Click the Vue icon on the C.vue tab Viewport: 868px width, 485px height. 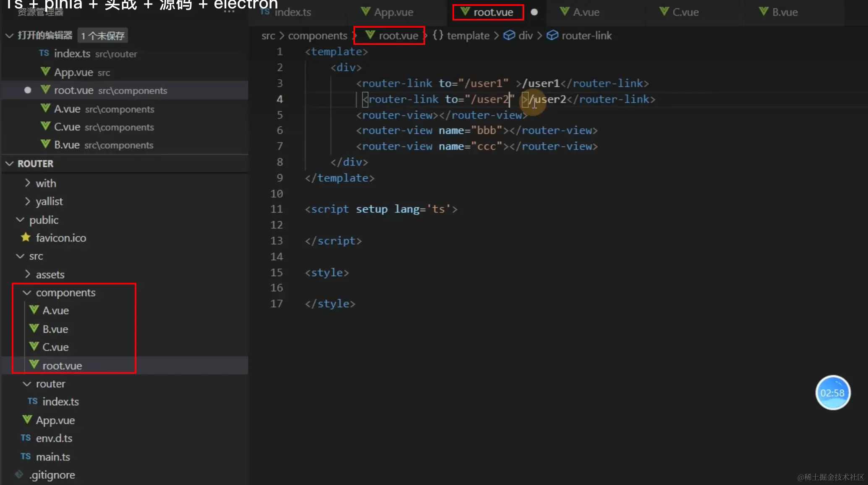(664, 12)
